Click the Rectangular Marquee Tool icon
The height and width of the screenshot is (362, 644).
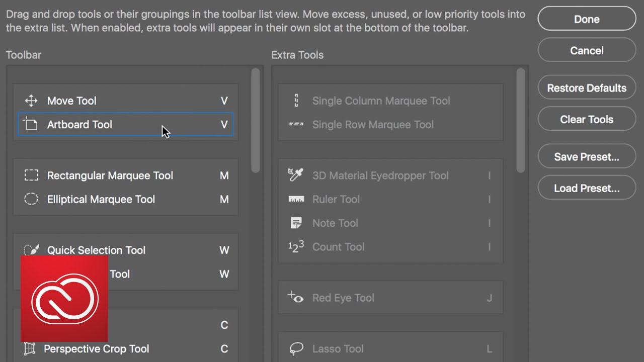[x=31, y=175]
